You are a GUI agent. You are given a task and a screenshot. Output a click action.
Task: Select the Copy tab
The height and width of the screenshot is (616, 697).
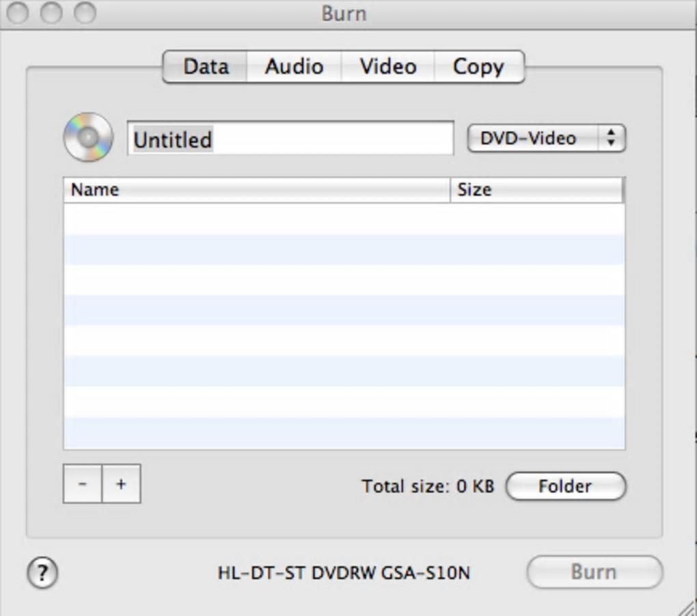[x=478, y=67]
